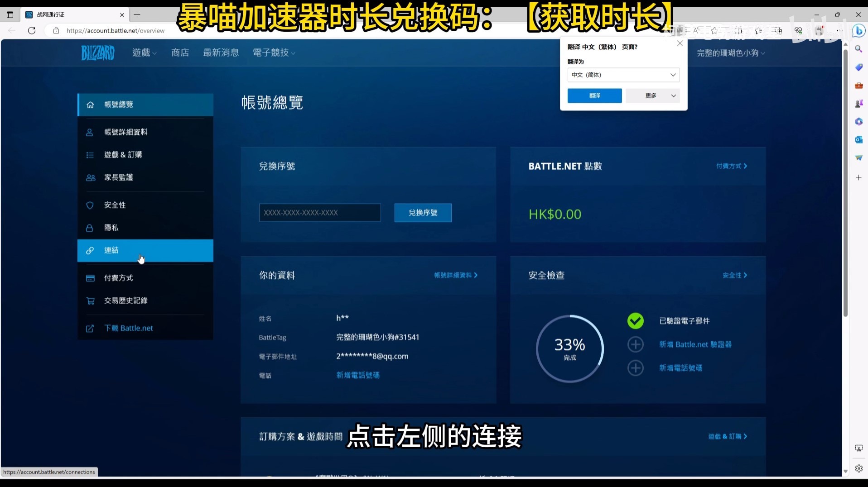Open the sidebar shopping tag icon
The width and height of the screenshot is (868, 487).
858,67
